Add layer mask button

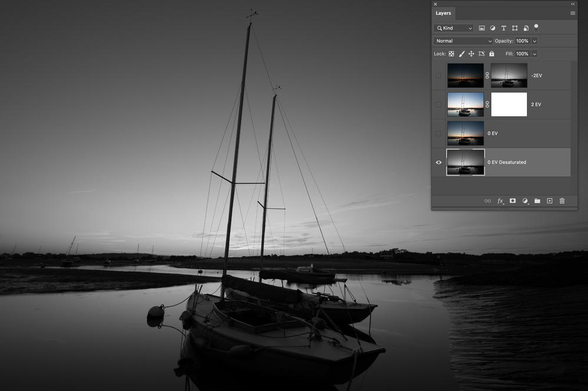pyautogui.click(x=513, y=201)
